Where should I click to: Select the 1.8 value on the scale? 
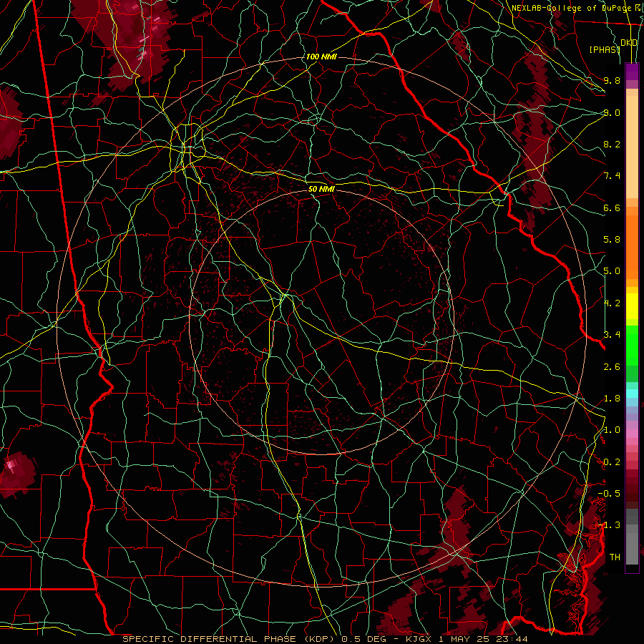(x=612, y=399)
